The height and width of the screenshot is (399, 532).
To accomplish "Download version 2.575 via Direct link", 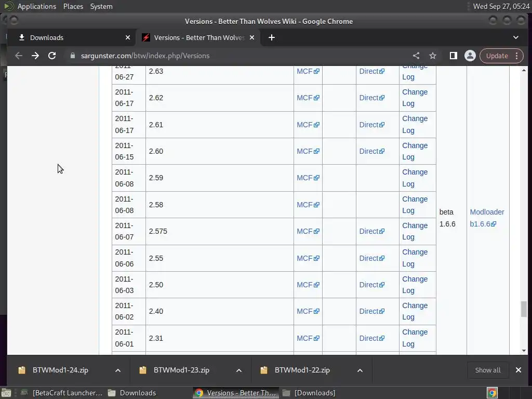I will [x=371, y=231].
